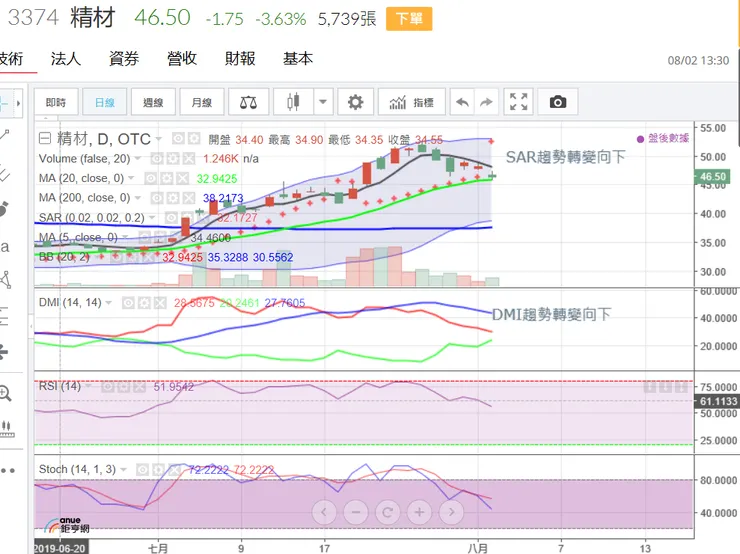Expand the cursor tool flyout arrow

(18, 103)
